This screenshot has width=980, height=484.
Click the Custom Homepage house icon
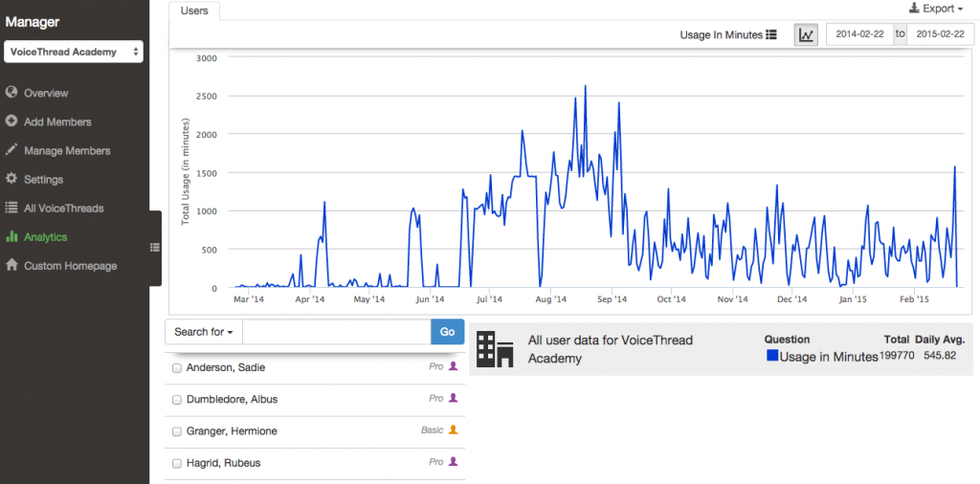(11, 265)
